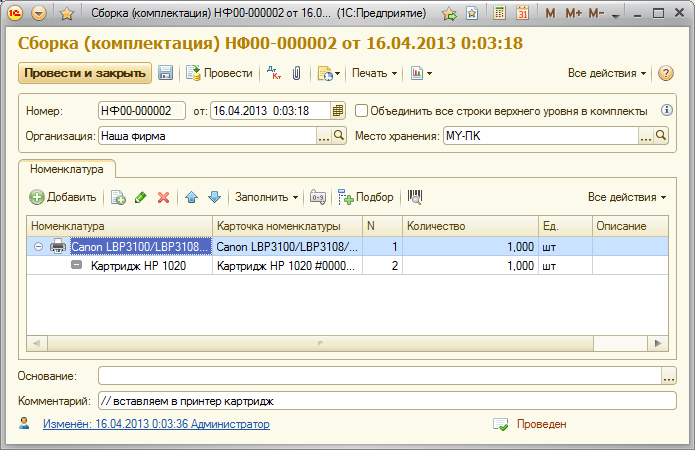Collapse the Canon LBP3100 tree row
The width and height of the screenshot is (695, 450).
point(39,247)
